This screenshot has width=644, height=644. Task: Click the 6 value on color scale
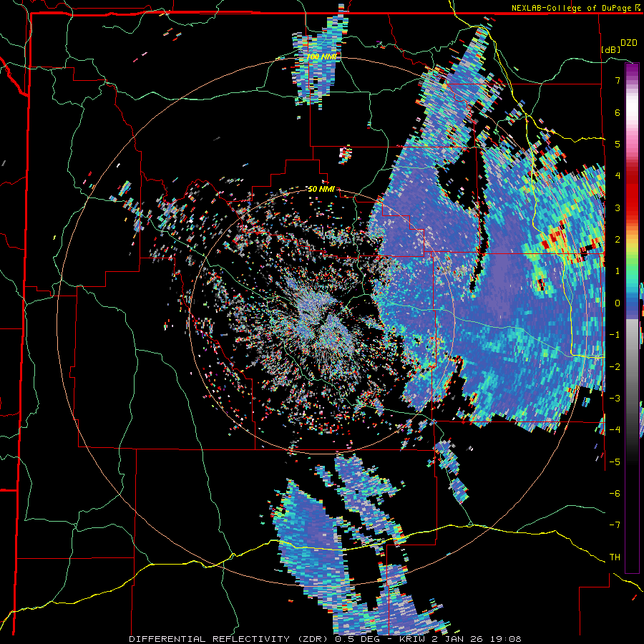click(618, 112)
